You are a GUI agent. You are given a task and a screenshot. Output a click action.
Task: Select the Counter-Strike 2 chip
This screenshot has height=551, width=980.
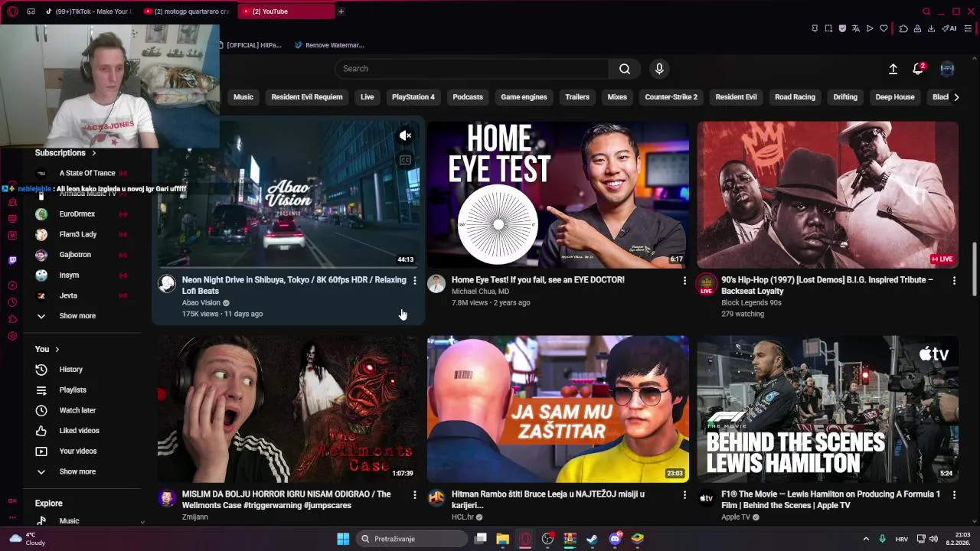(671, 97)
